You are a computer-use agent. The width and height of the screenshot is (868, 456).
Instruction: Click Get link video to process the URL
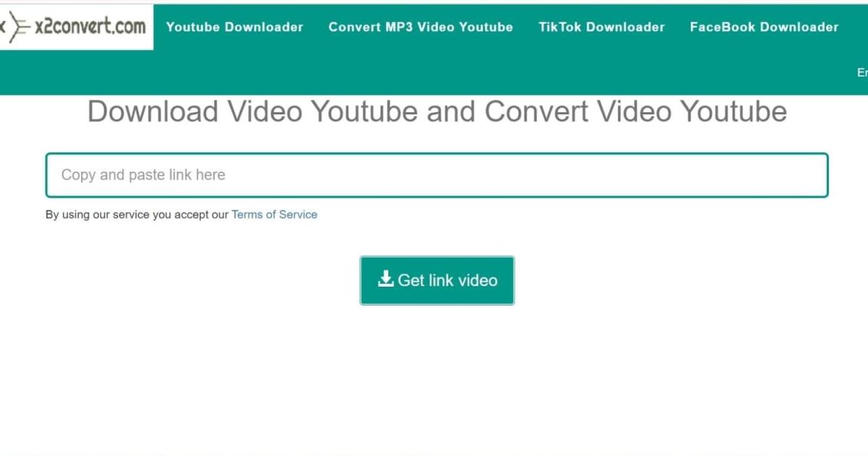tap(437, 279)
